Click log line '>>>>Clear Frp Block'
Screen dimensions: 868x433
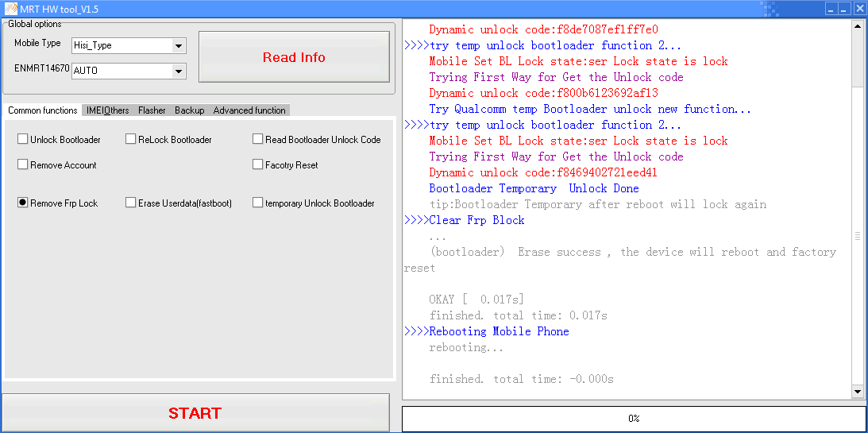[x=464, y=220]
